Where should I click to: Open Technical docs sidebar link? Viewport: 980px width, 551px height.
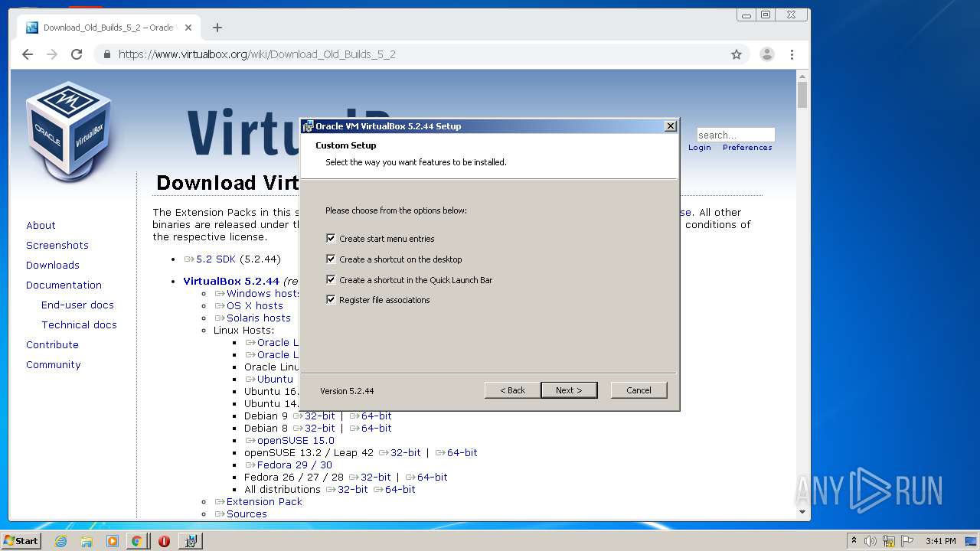click(x=79, y=325)
